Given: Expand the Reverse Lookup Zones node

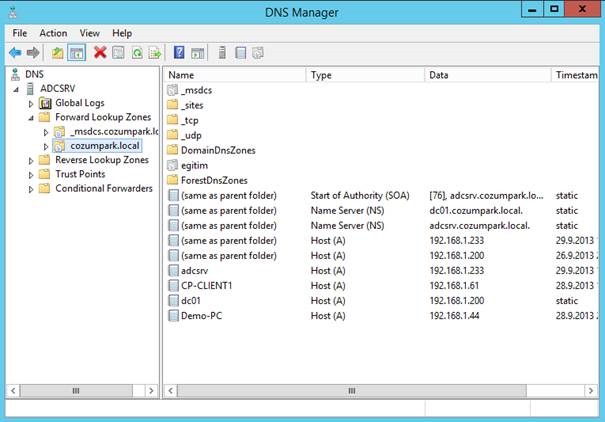Looking at the screenshot, I should 31,160.
